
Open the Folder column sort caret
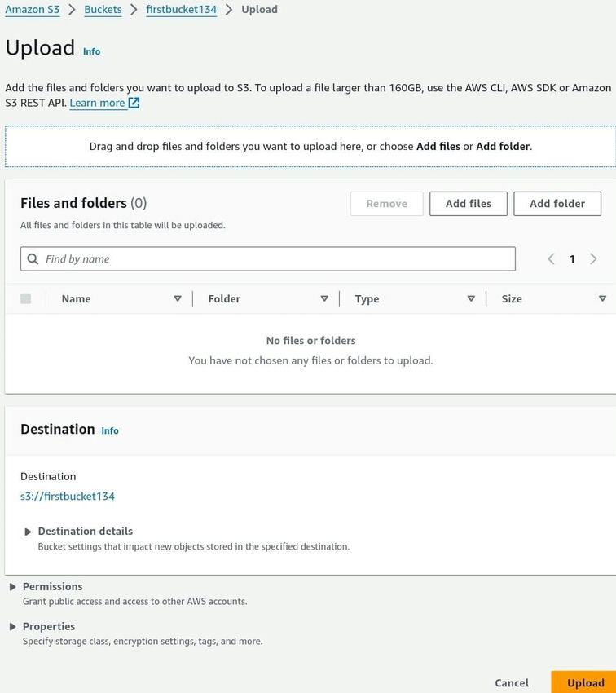pos(324,298)
